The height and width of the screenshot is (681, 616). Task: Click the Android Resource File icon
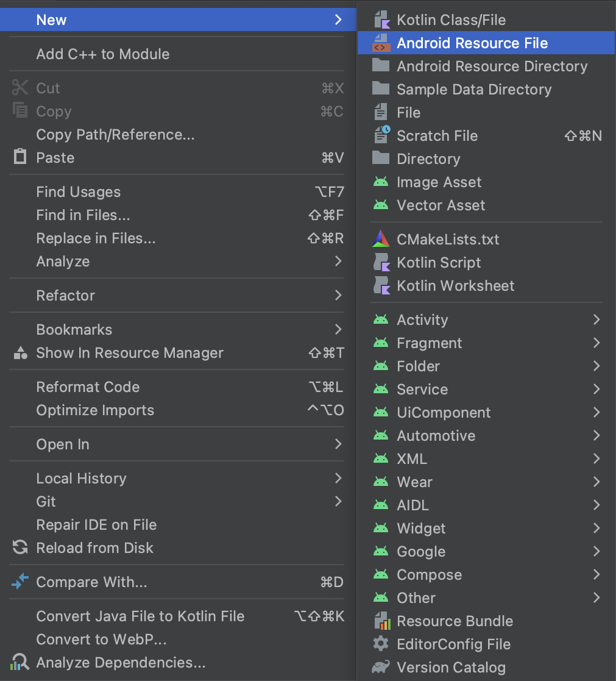[x=381, y=43]
